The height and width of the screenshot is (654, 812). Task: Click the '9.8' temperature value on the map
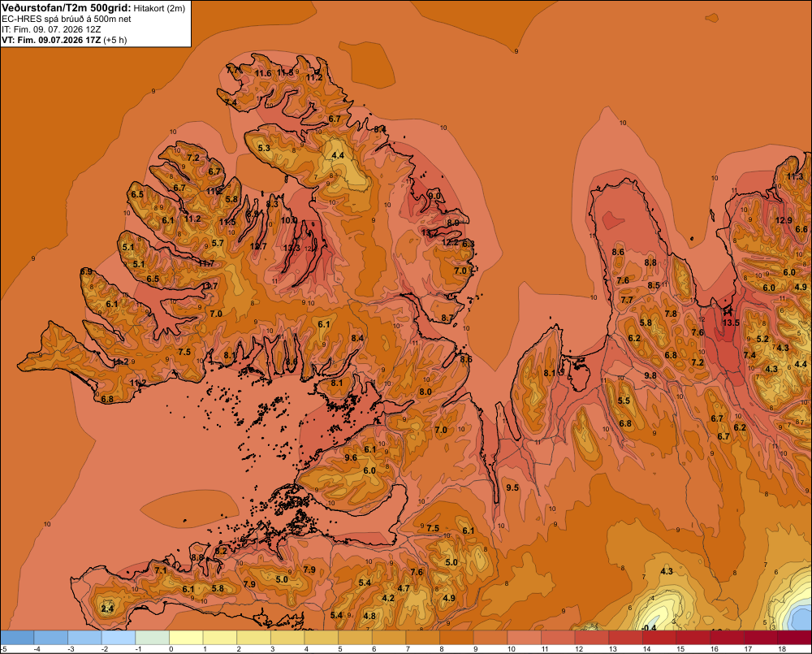650,375
